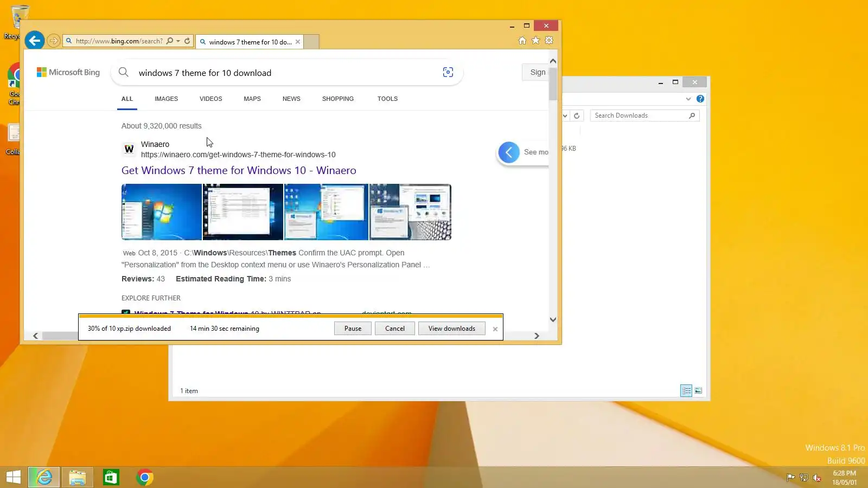Open the third Winaero result thumbnail
This screenshot has height=488, width=868.
click(x=326, y=212)
